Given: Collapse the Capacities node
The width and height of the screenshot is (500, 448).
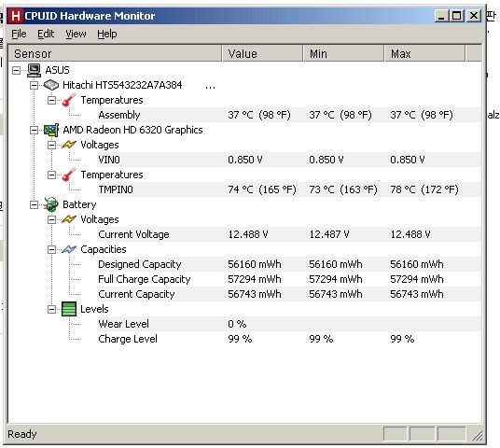Looking at the screenshot, I should pos(51,249).
